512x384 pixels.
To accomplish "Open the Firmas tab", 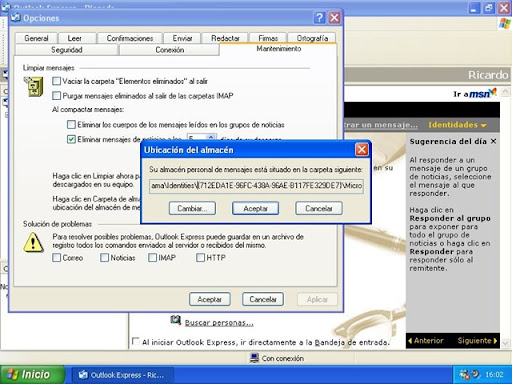I will tap(268, 38).
